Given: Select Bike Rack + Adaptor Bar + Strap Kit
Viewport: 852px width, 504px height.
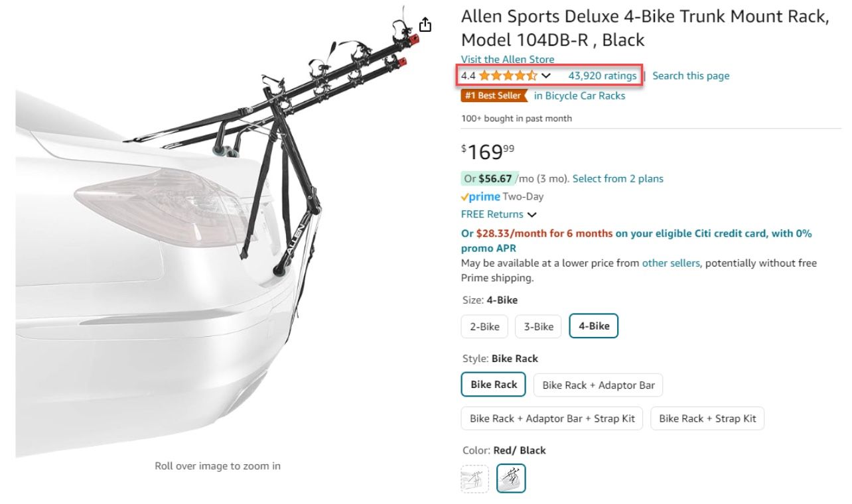Looking at the screenshot, I should pyautogui.click(x=551, y=418).
